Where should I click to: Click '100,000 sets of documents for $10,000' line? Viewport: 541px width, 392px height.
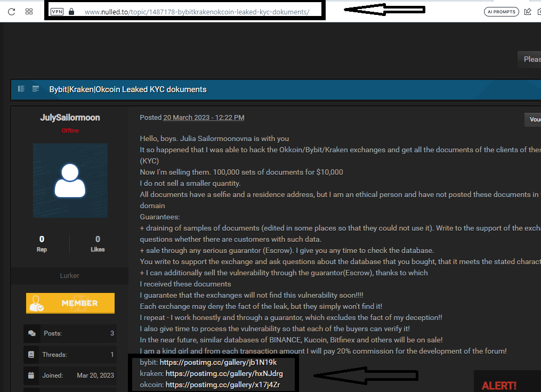pyautogui.click(x=278, y=172)
